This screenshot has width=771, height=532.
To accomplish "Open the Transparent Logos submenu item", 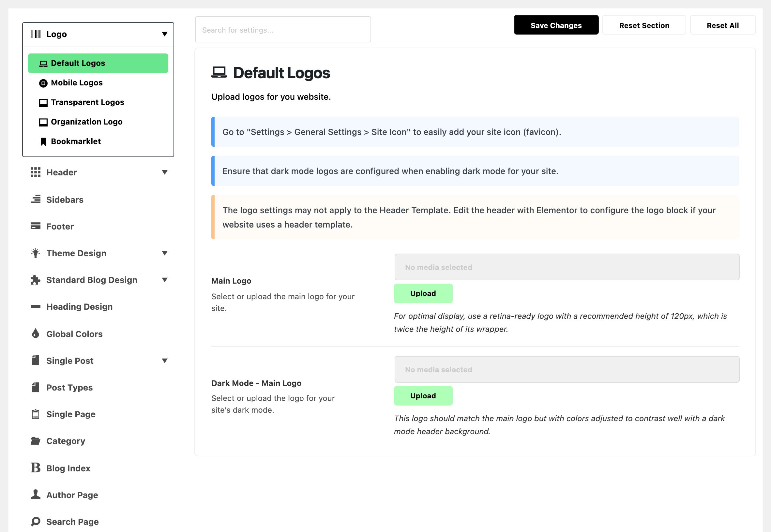I will coord(98,102).
